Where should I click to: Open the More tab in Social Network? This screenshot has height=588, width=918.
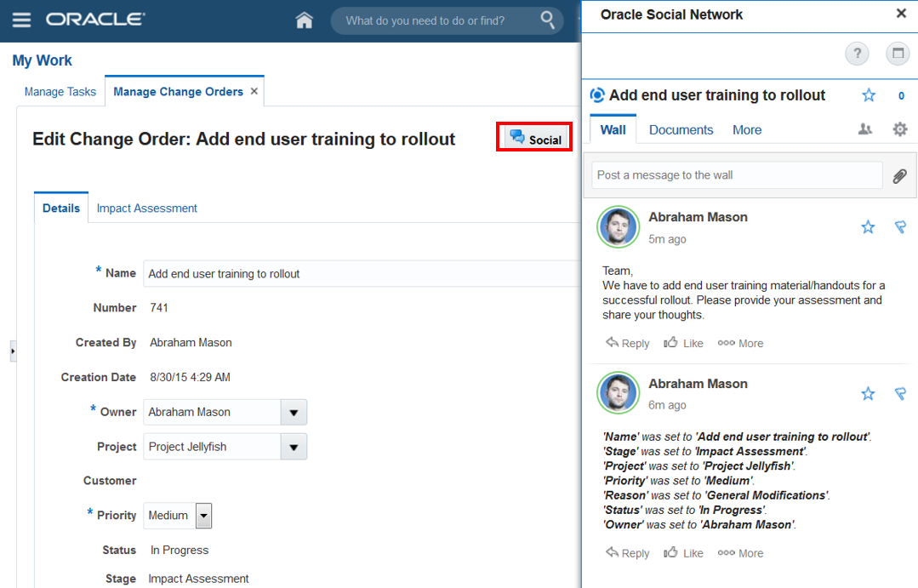pos(747,130)
